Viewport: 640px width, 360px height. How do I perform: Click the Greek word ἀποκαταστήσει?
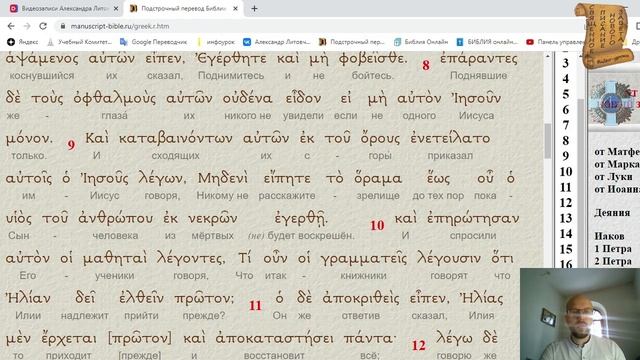click(275, 338)
